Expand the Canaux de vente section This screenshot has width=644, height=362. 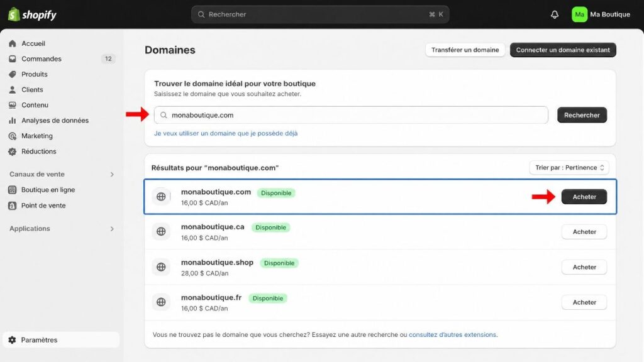[x=112, y=175]
